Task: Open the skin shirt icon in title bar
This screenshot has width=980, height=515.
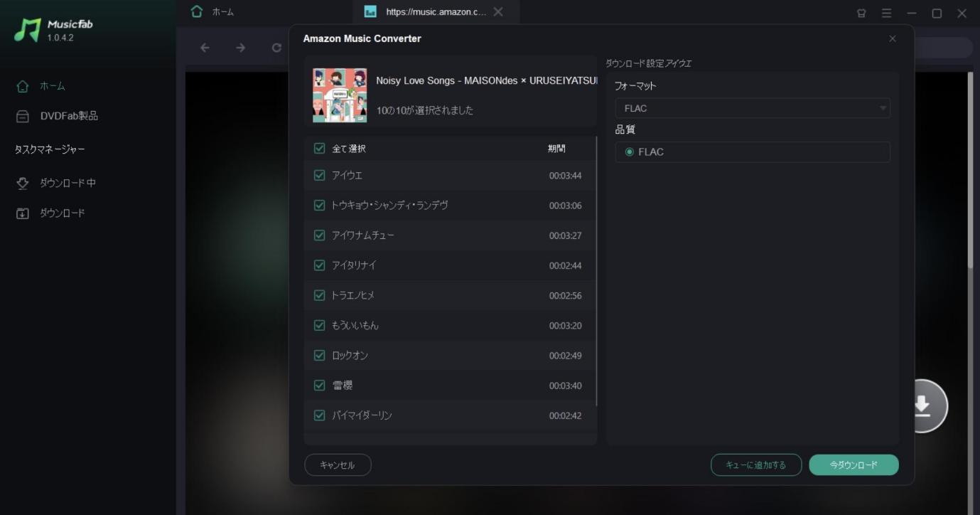Action: (x=861, y=13)
